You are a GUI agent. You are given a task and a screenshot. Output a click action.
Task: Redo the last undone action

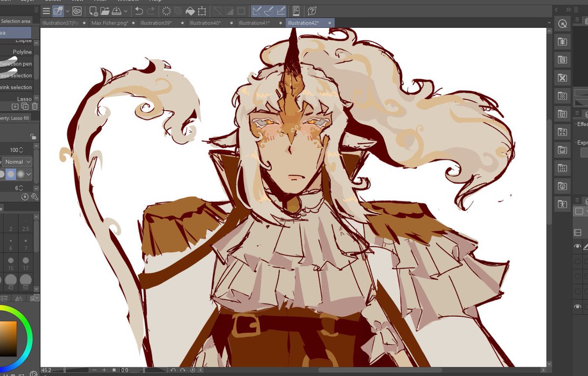point(151,11)
